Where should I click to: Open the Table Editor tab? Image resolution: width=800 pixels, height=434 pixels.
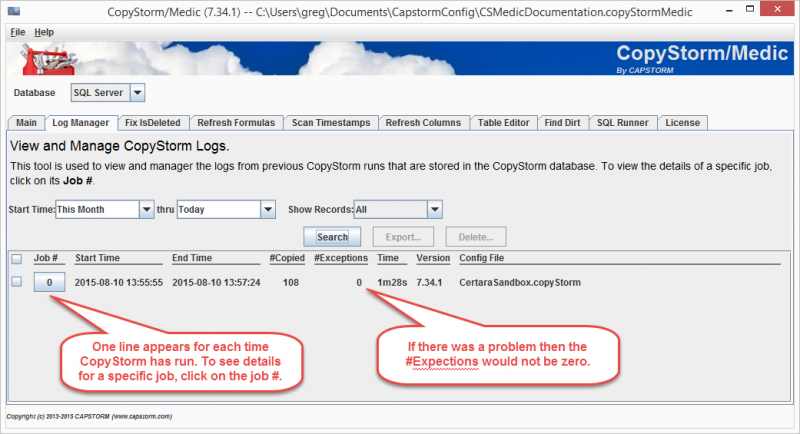click(503, 123)
